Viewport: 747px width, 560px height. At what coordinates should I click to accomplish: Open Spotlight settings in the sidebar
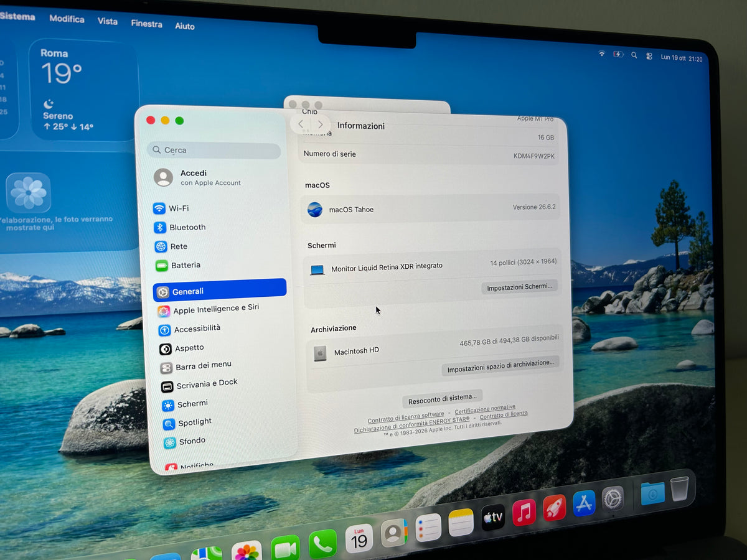[187, 423]
